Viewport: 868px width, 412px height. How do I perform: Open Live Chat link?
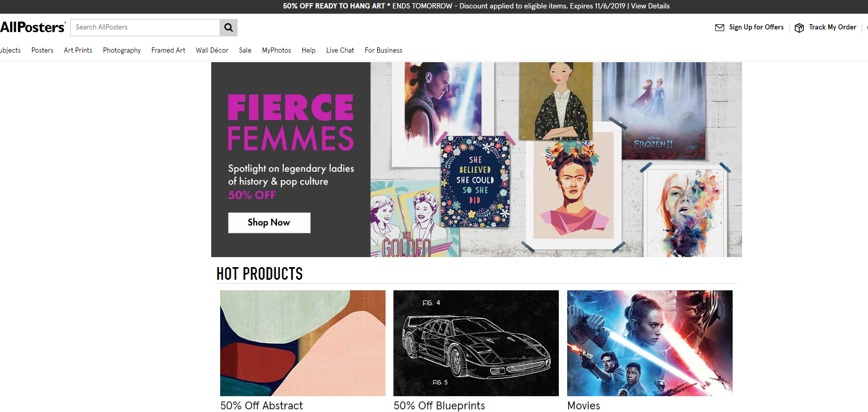click(340, 51)
